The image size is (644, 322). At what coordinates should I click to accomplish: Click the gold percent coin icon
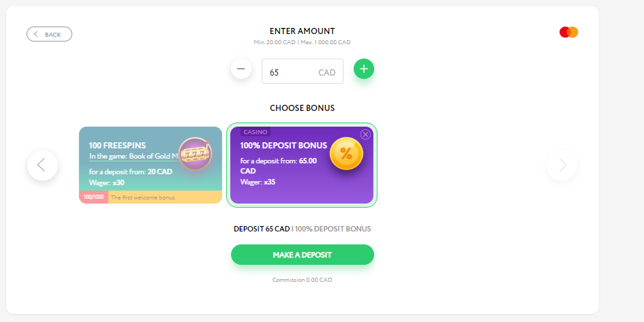(x=346, y=154)
